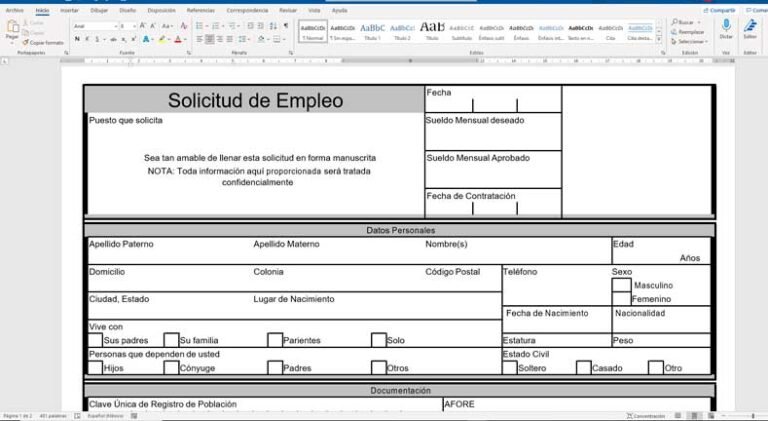
Task: Apply the Título 1 style
Action: pyautogui.click(x=372, y=31)
